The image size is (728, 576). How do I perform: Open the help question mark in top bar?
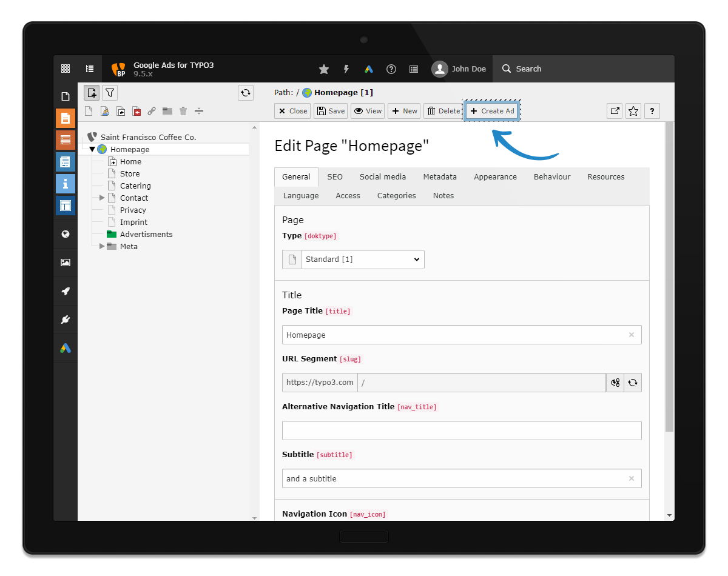[x=391, y=69]
